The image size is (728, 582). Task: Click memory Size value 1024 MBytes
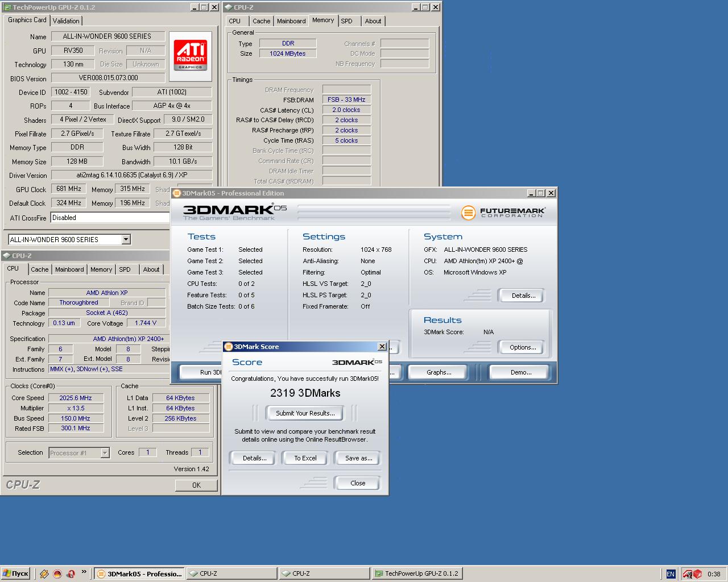(288, 53)
